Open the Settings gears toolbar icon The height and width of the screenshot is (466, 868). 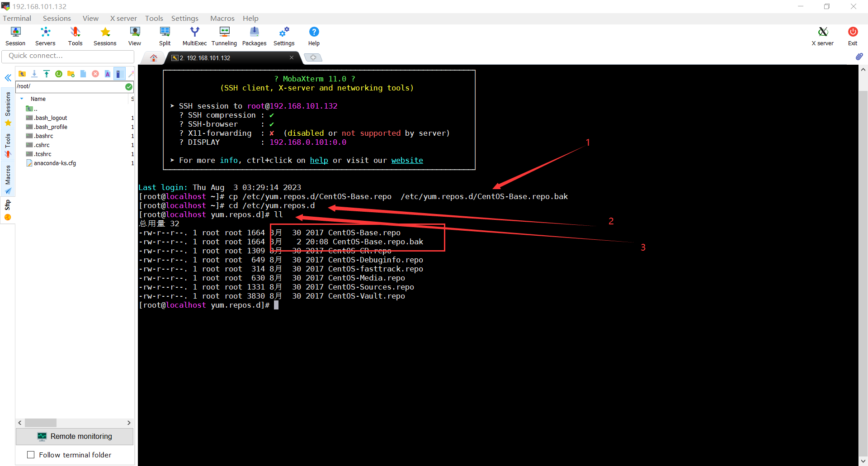point(284,36)
